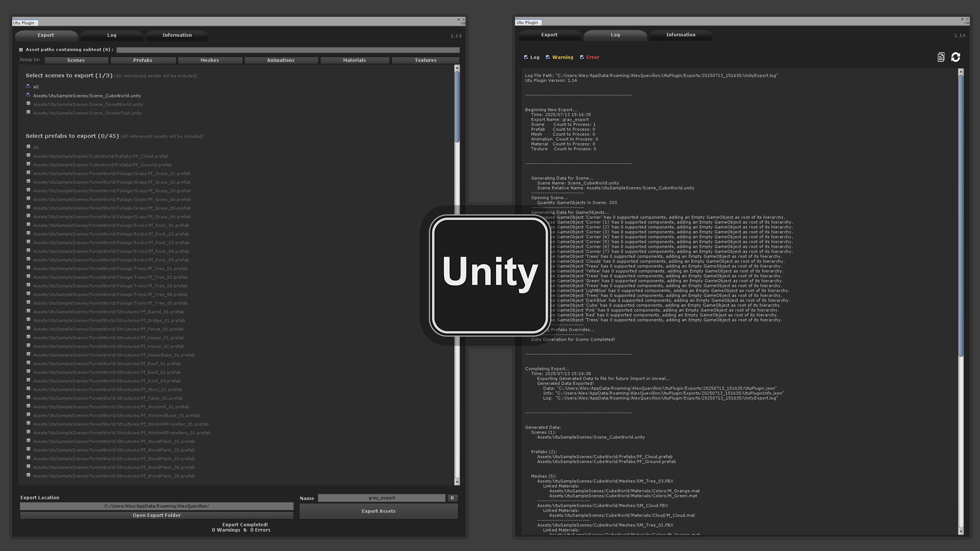Image resolution: width=980 pixels, height=551 pixels.
Task: Click the Pf_HouseBase_01.prefab row text
Action: [114, 355]
